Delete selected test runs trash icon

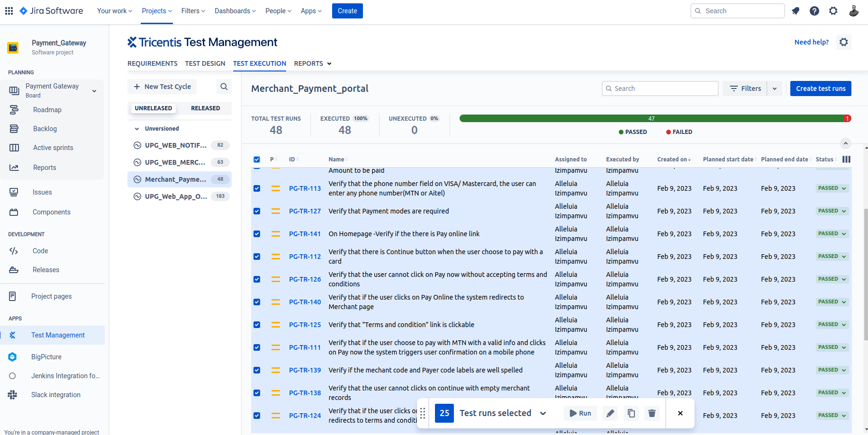pyautogui.click(x=652, y=413)
